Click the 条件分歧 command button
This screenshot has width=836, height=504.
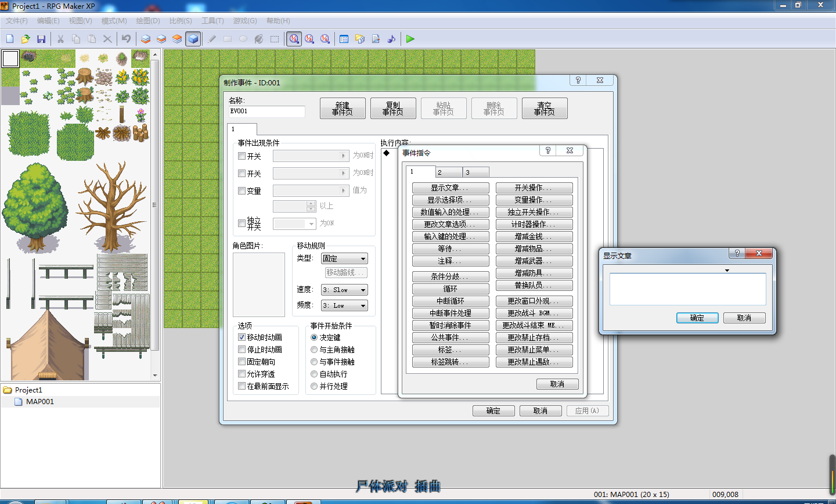pyautogui.click(x=451, y=276)
